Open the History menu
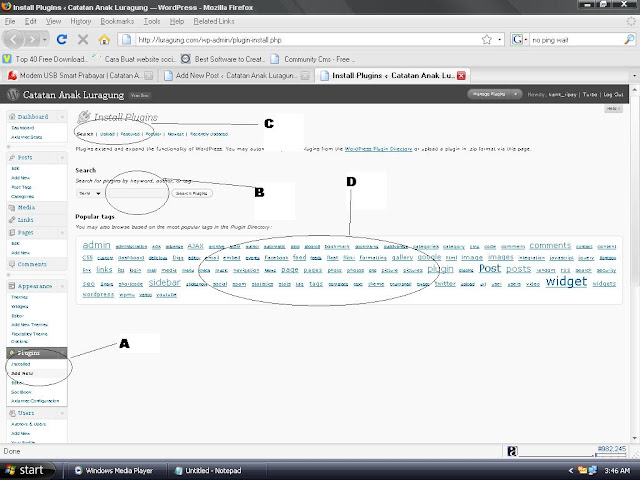 (80, 21)
